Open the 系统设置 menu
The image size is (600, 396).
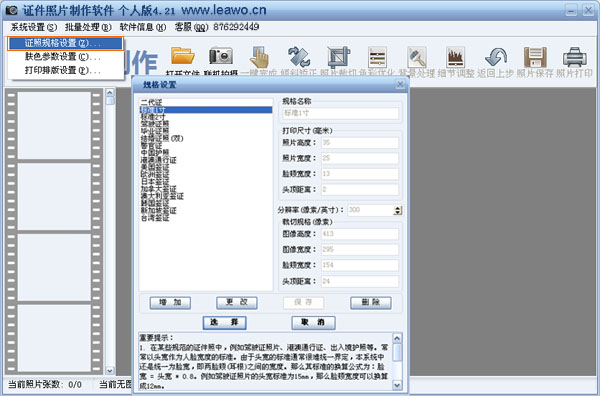(34, 27)
